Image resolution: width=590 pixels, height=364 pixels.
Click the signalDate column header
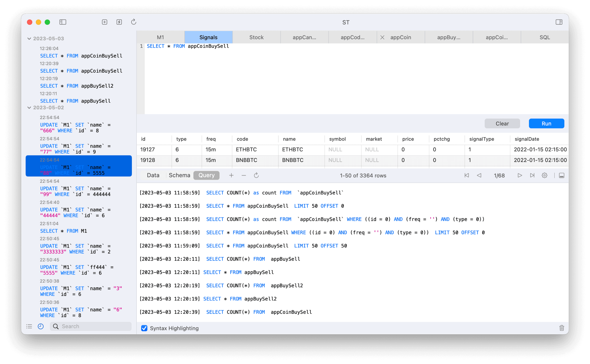point(539,139)
